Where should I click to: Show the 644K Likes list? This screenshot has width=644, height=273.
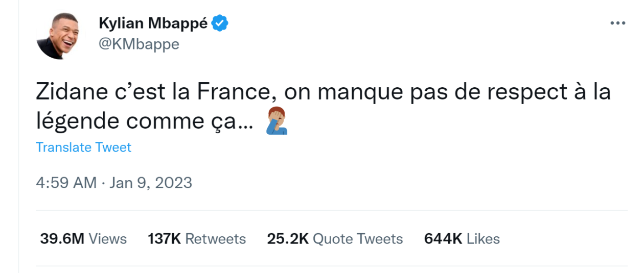[x=462, y=239]
